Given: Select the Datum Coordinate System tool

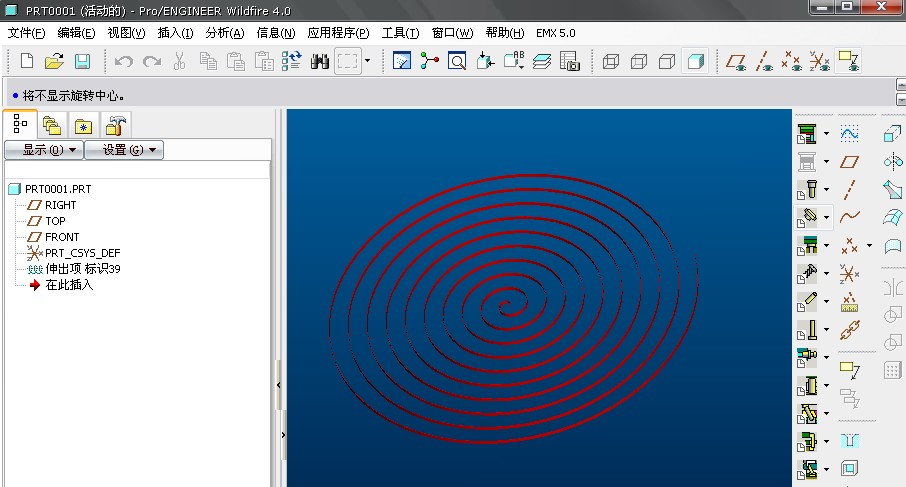Looking at the screenshot, I should pos(849,273).
